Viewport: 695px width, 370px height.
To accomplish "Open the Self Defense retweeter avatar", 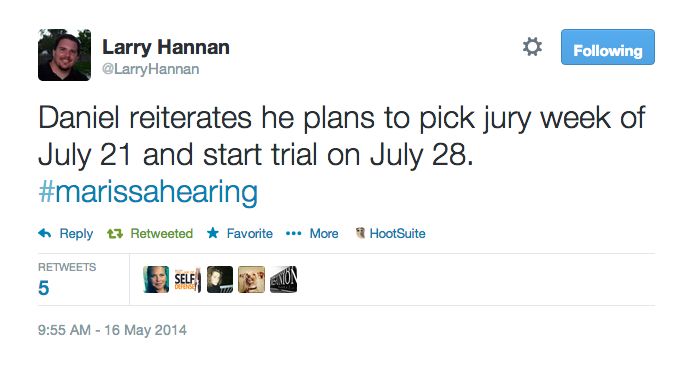I will pos(188,280).
